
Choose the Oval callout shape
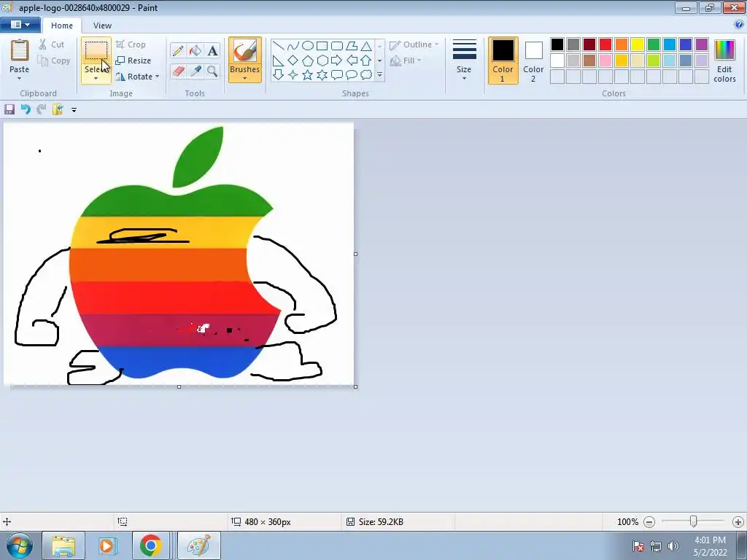point(352,75)
